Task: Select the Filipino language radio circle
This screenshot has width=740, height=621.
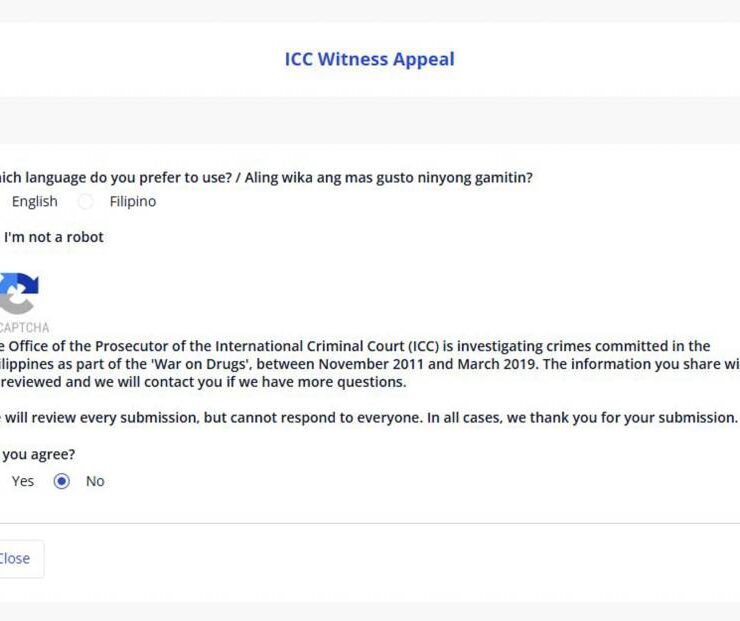Action: click(86, 202)
